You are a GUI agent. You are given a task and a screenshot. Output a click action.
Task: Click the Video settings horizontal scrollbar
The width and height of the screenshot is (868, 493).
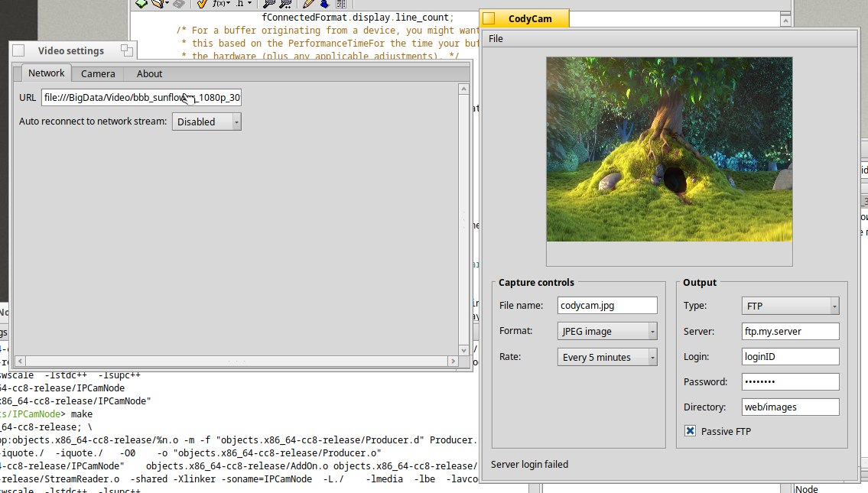(236, 362)
